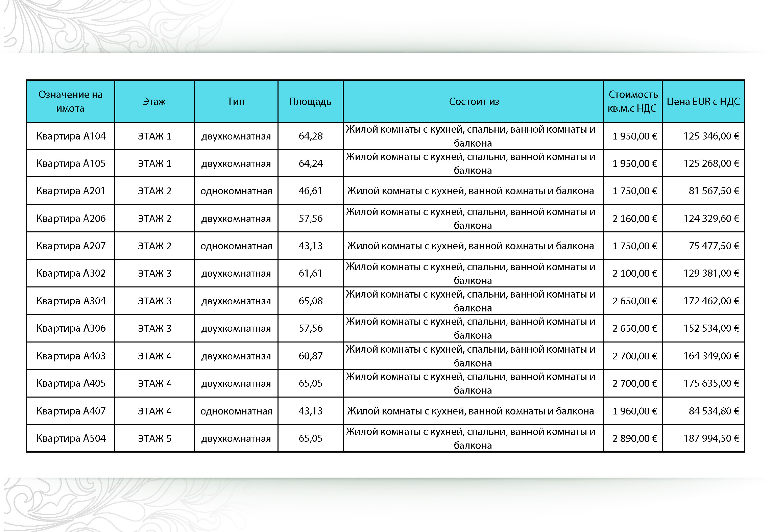Select the Квартира А201 row label
This screenshot has height=532, width=772.
coord(71,191)
